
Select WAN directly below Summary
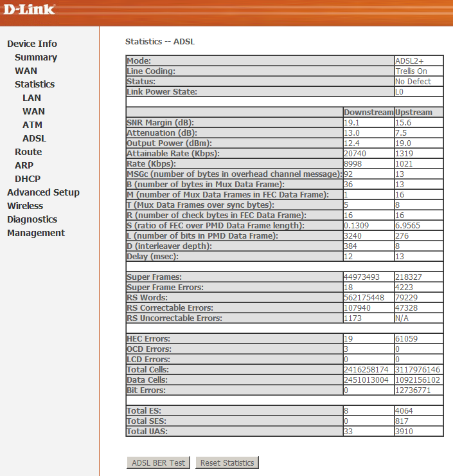(x=26, y=71)
